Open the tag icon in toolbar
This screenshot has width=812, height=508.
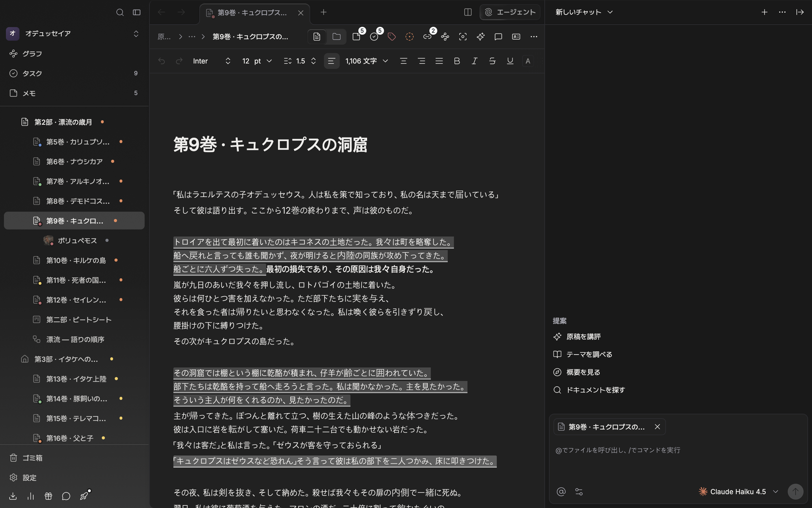pos(392,37)
